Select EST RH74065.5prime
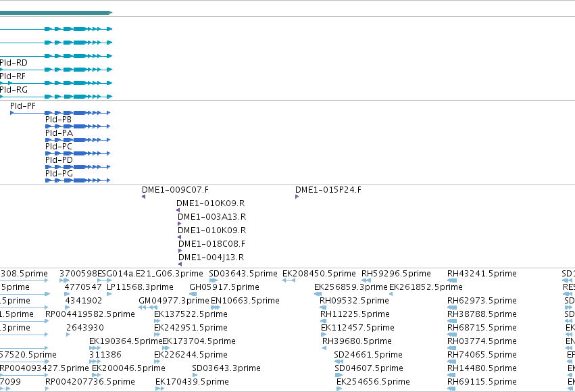This screenshot has width=575, height=392. [482, 355]
